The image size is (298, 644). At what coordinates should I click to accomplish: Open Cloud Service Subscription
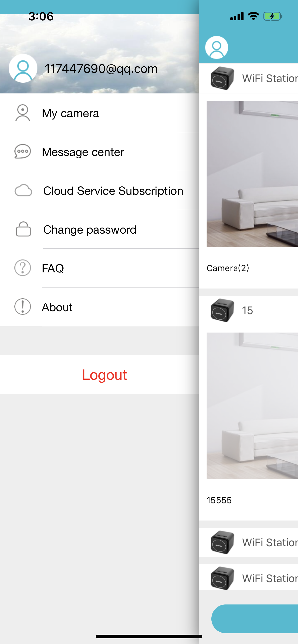click(100, 190)
